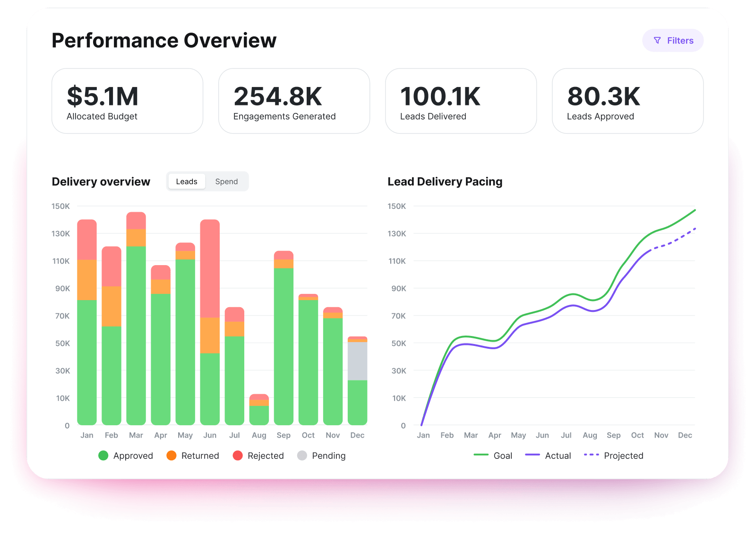Screen dimensions: 756x534
Task: Click the 'Approved' legend label
Action: 133,456
